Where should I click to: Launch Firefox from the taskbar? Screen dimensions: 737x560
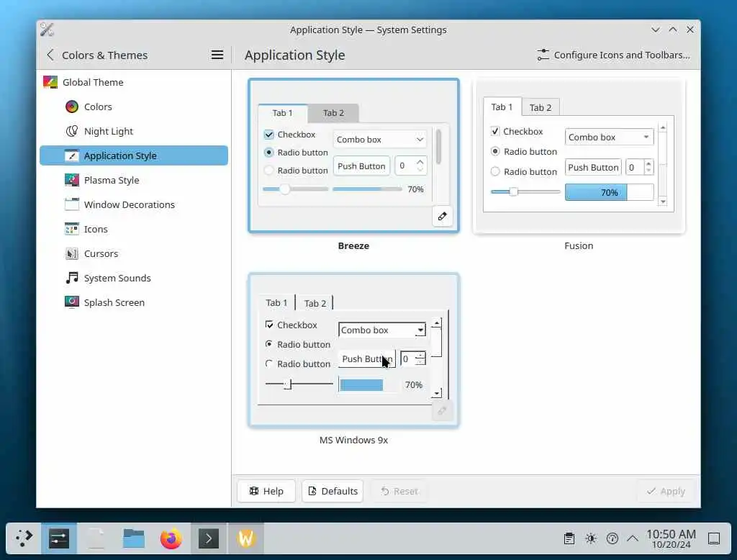coord(171,538)
